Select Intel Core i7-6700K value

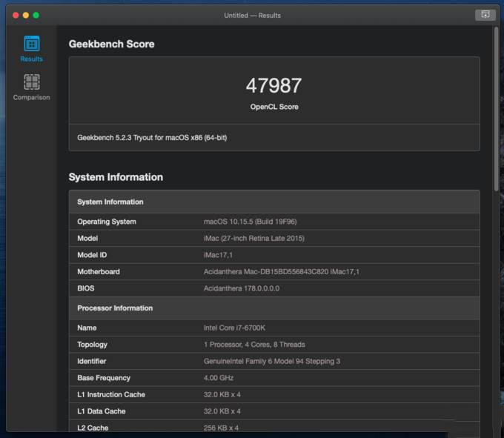pos(234,328)
